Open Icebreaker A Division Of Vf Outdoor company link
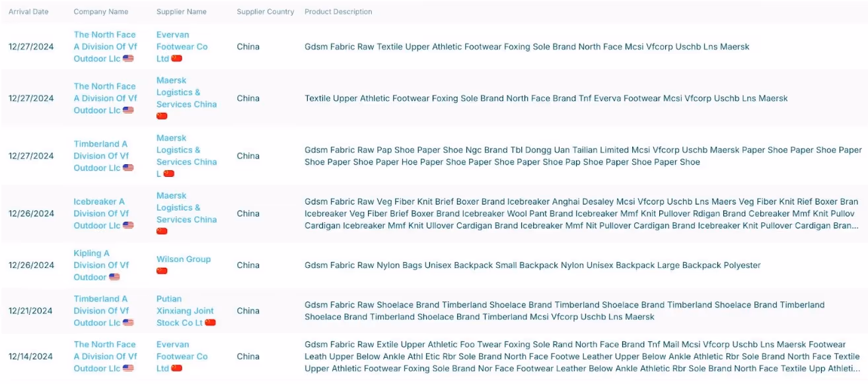 (x=105, y=213)
